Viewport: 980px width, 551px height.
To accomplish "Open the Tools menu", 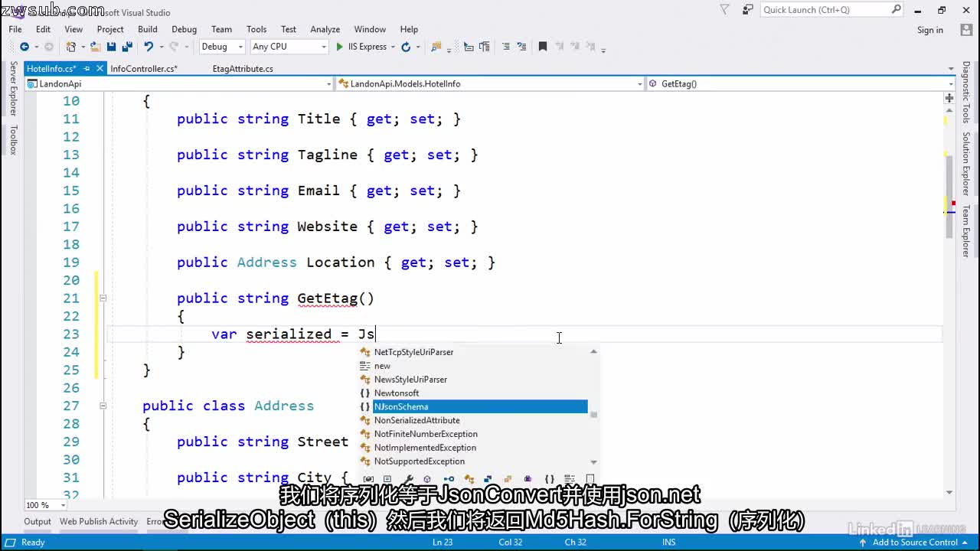I will tap(256, 29).
